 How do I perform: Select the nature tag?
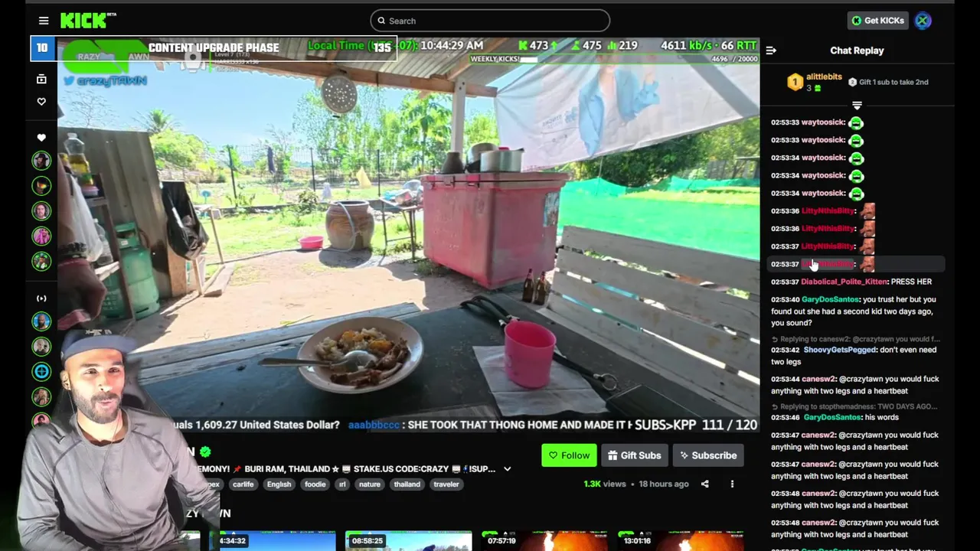pos(370,484)
